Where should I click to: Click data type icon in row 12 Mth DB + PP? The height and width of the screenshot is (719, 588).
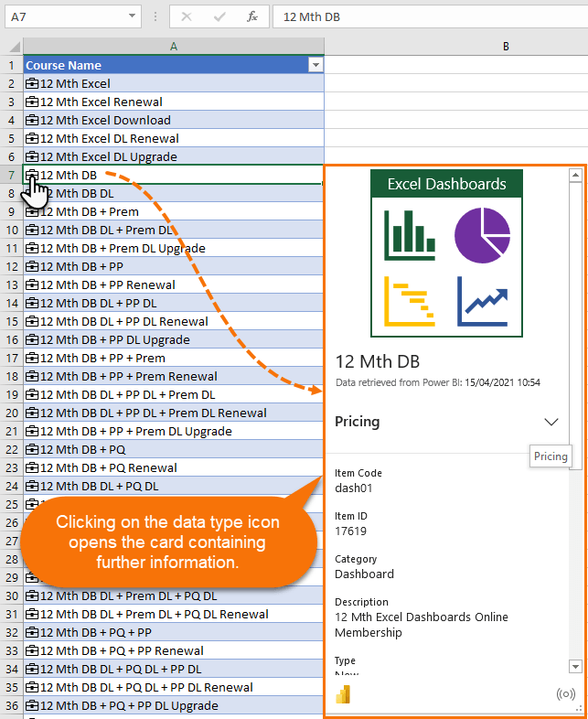pos(32,267)
